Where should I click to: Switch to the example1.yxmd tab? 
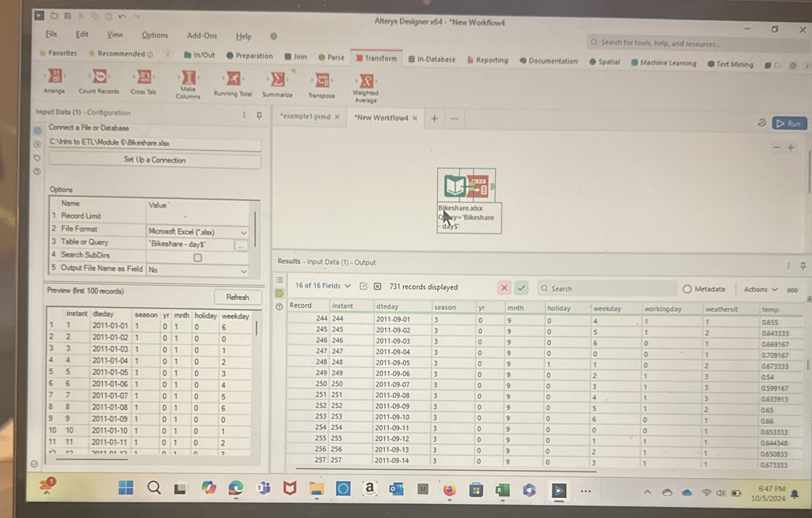point(305,117)
